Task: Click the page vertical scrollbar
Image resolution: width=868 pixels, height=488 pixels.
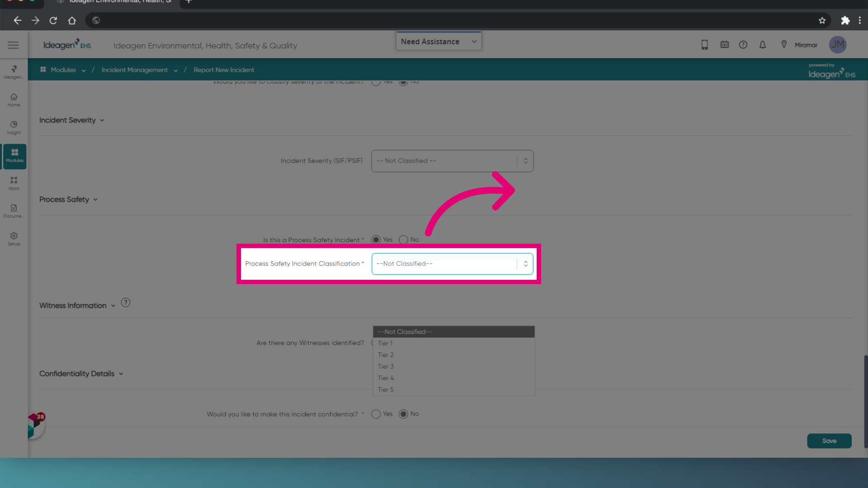Action: [x=866, y=401]
